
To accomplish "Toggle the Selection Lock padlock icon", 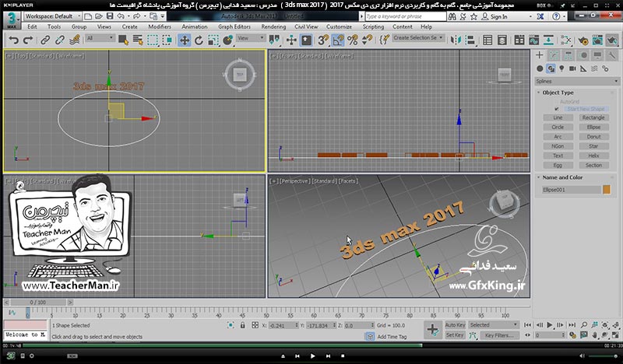I will click(x=243, y=325).
